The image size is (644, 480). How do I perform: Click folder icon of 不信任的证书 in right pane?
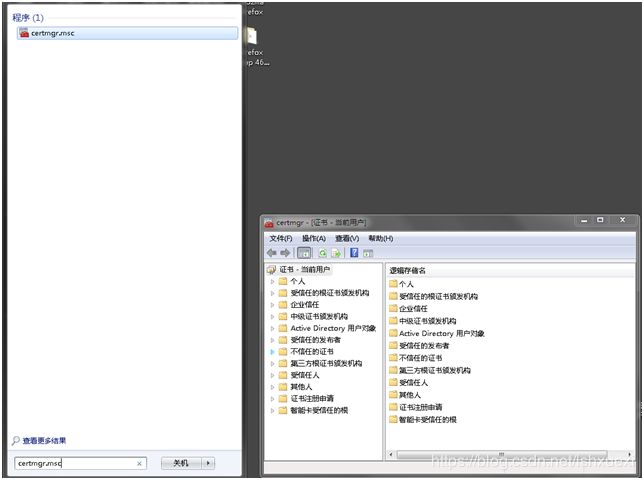393,358
